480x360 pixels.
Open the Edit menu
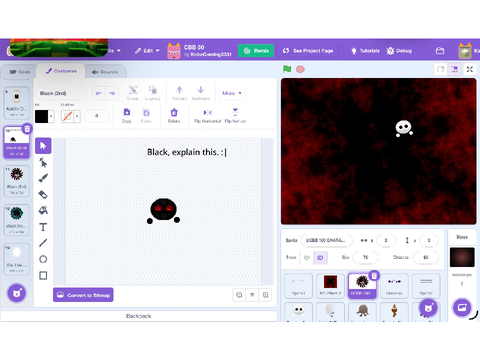147,51
